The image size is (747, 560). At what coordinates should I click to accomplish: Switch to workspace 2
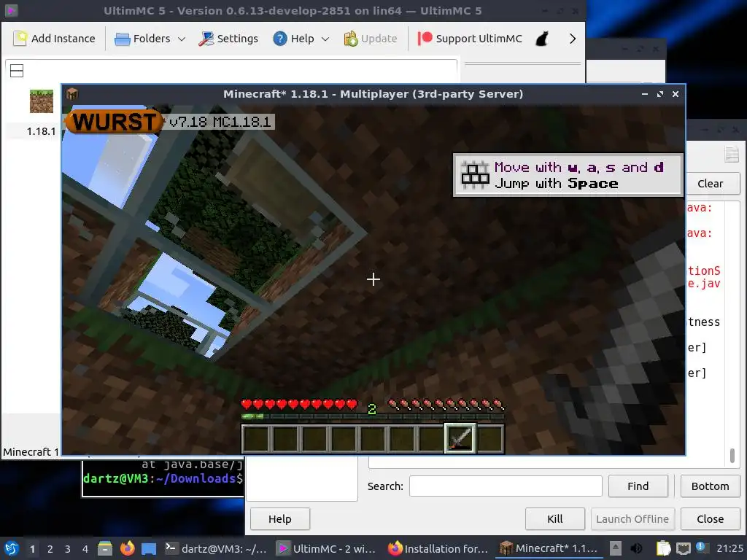[x=50, y=549]
